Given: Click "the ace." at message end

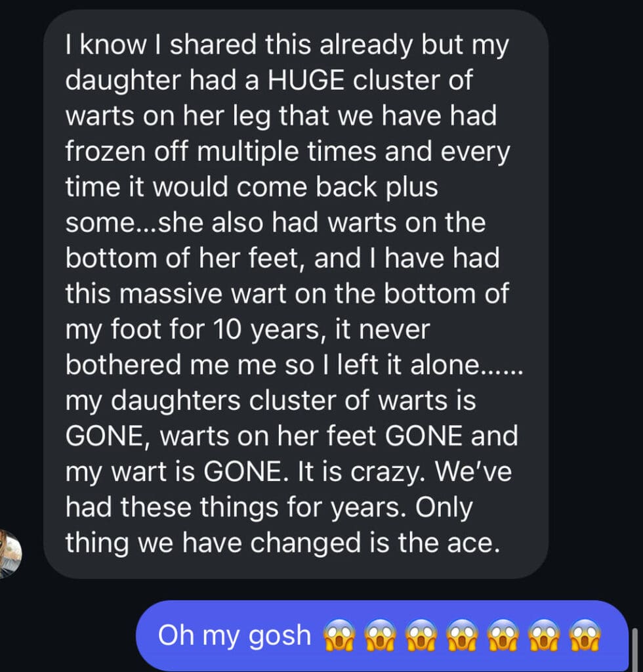Looking at the screenshot, I should pos(449,543).
